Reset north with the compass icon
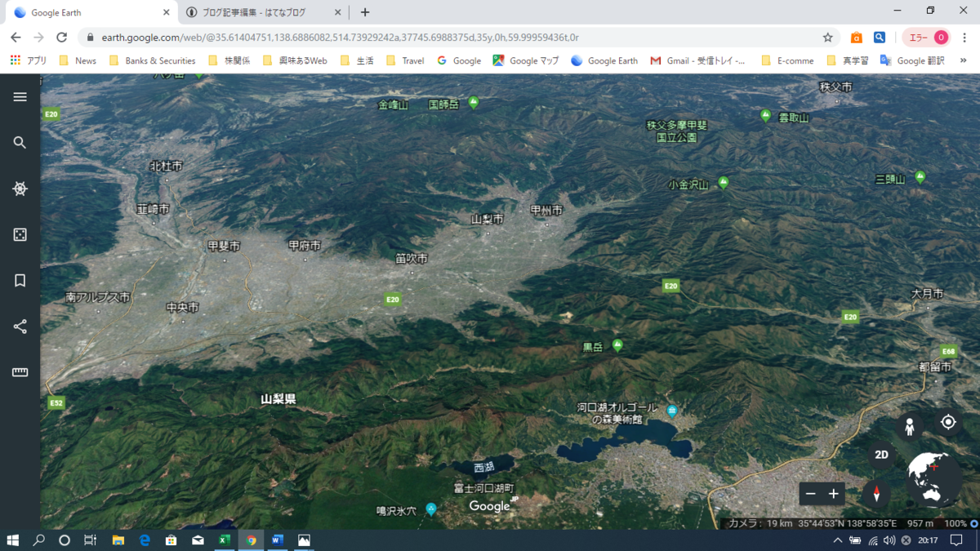This screenshot has height=551, width=980. pyautogui.click(x=876, y=493)
